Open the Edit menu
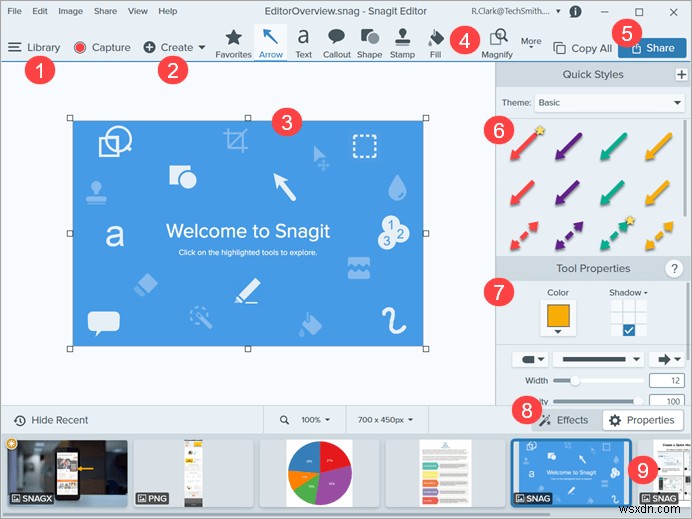This screenshot has width=692, height=519. coord(40,11)
